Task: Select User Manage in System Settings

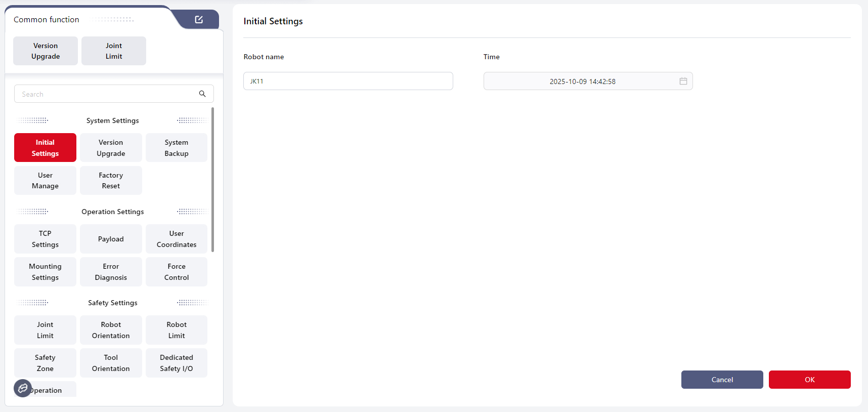Action: tap(45, 181)
